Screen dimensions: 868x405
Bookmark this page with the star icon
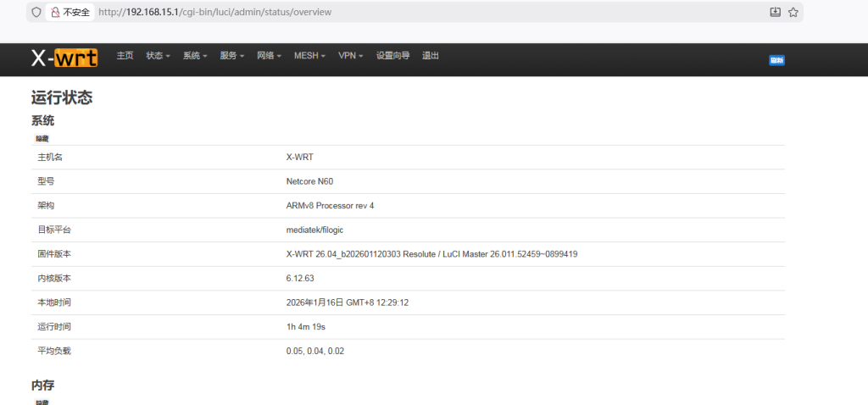point(793,12)
